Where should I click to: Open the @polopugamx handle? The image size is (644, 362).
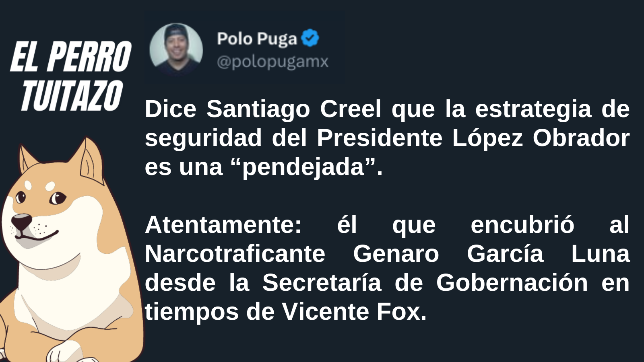(x=272, y=62)
